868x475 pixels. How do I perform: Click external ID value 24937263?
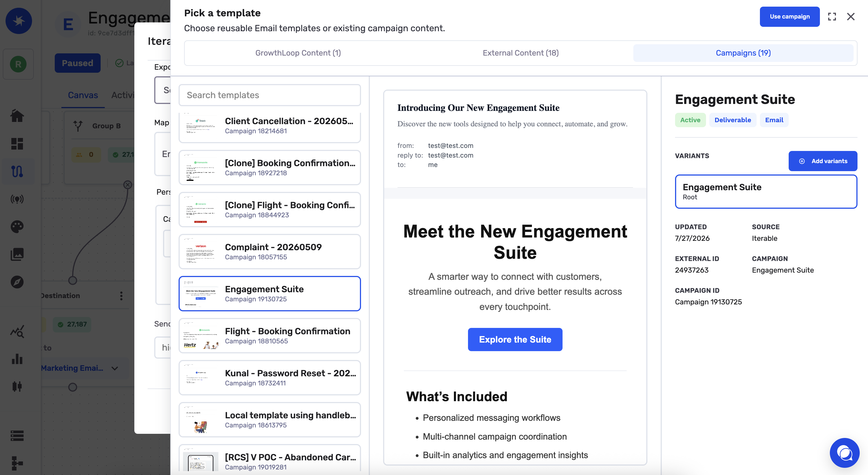click(692, 270)
